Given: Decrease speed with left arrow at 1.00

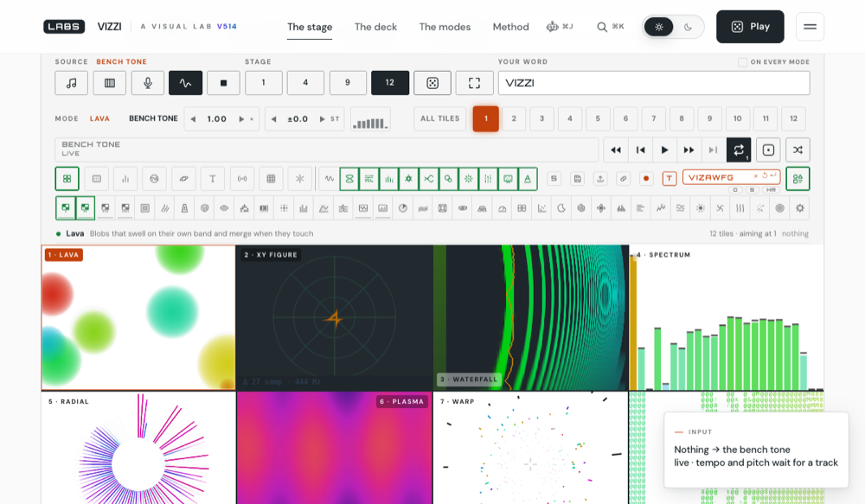Looking at the screenshot, I should [x=193, y=118].
